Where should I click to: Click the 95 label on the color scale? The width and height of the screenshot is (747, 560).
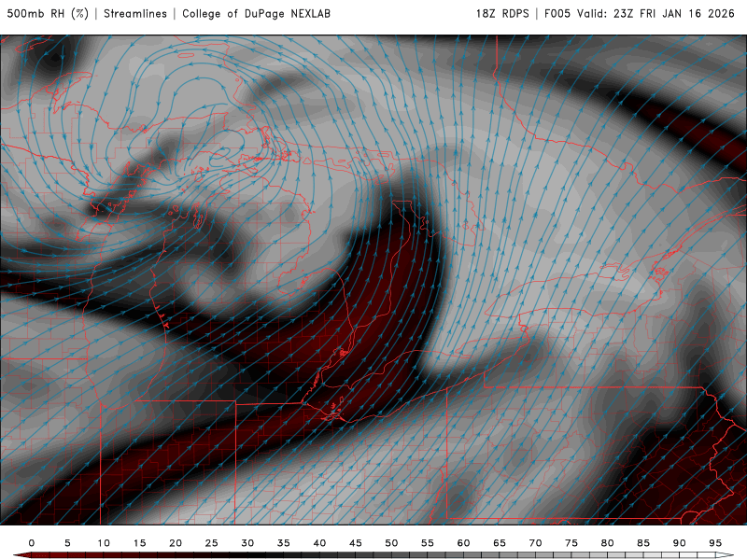715,543
